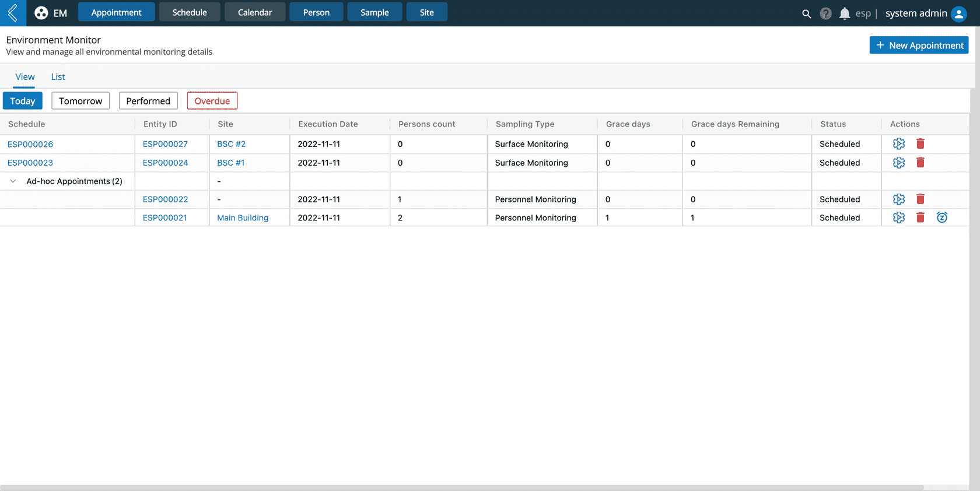Click the system admin user name

click(916, 13)
